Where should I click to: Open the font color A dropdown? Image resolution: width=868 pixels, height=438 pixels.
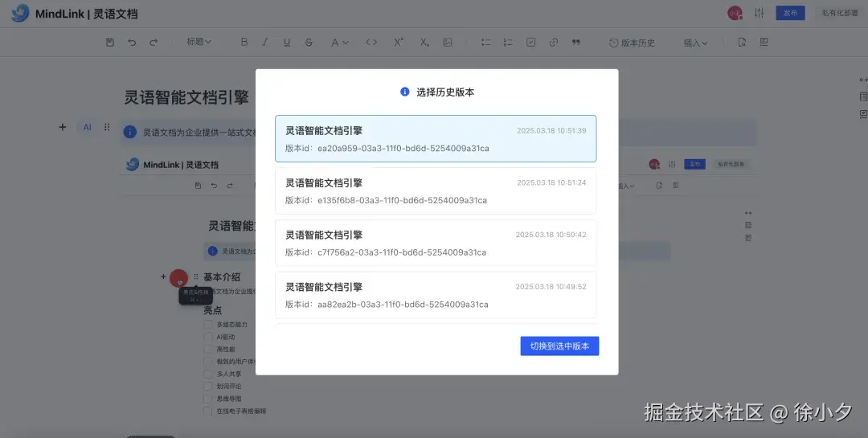coord(339,42)
